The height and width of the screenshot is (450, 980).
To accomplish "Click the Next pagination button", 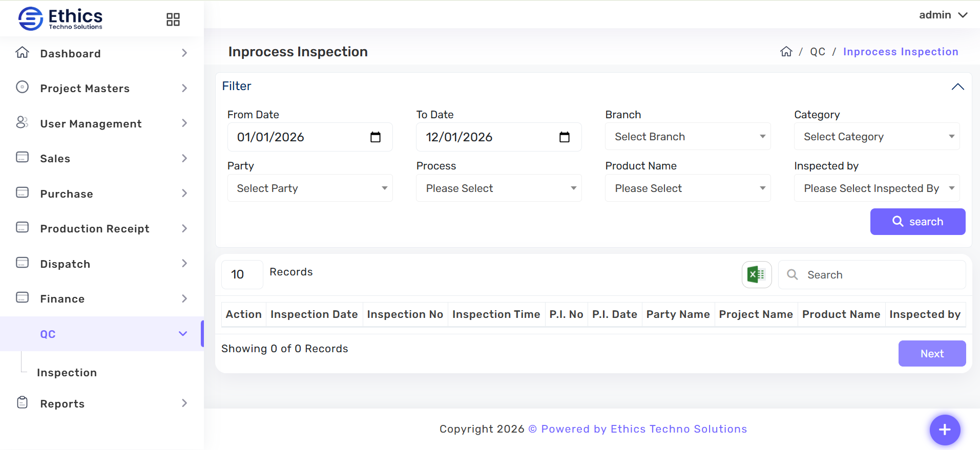I will coord(932,354).
